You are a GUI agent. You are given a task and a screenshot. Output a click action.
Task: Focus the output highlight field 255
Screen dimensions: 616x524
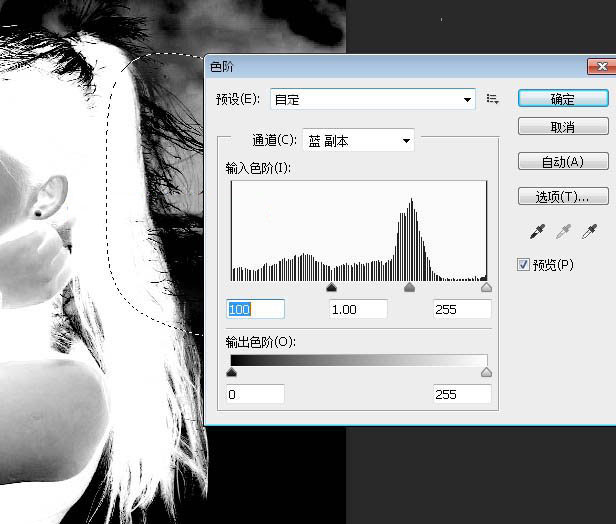click(462, 394)
